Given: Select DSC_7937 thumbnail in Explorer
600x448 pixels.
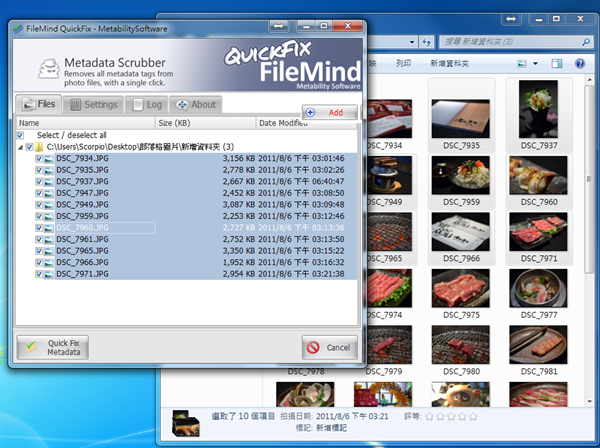Looking at the screenshot, I should point(538,109).
